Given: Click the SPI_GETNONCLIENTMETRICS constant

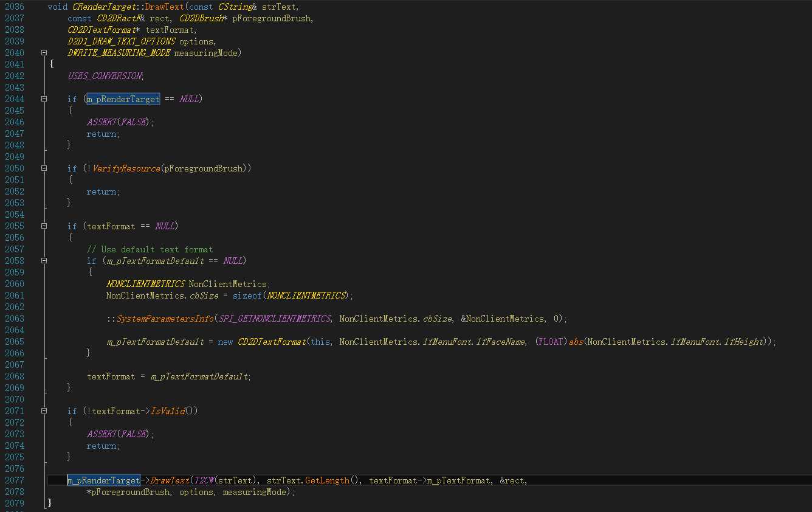Looking at the screenshot, I should tap(274, 319).
